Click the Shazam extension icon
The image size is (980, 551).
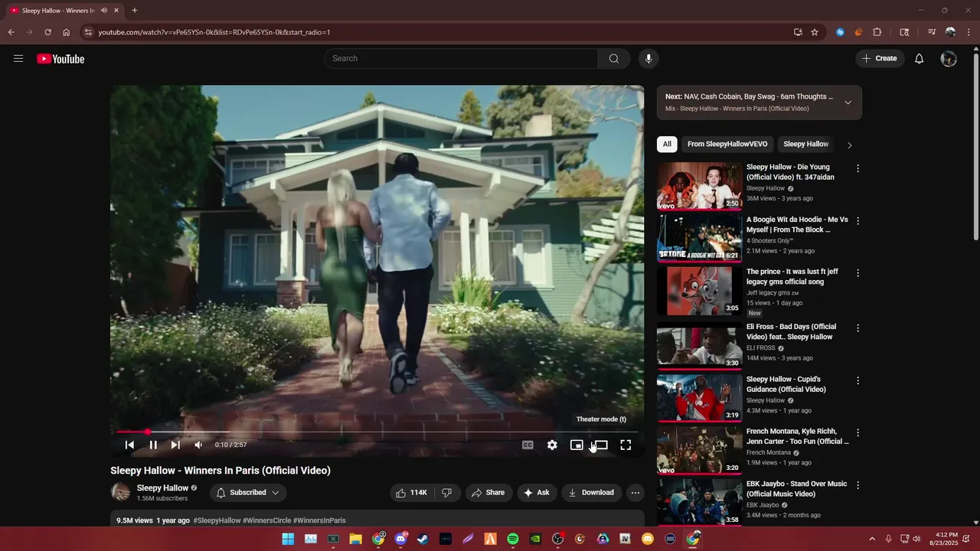[x=840, y=32]
